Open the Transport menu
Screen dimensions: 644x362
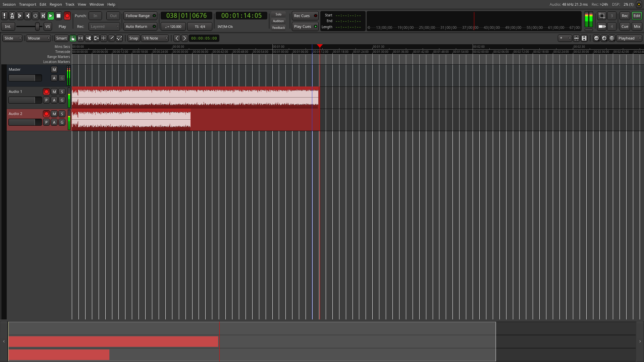click(28, 4)
